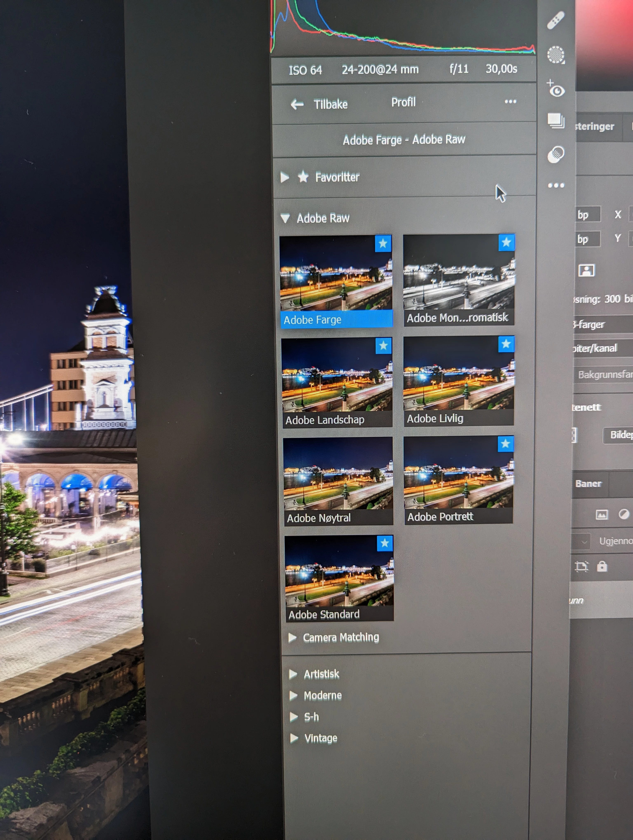Expand the Camera Matching group
The width and height of the screenshot is (633, 840).
tap(293, 638)
